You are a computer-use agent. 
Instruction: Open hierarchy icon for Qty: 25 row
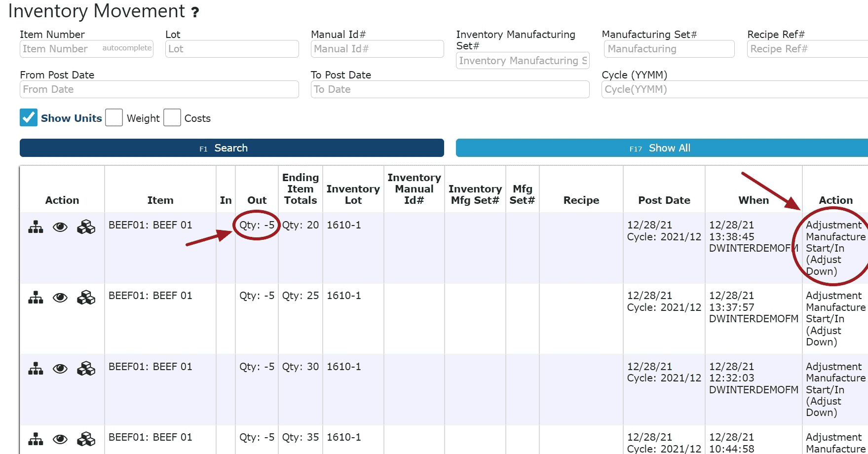pos(36,298)
